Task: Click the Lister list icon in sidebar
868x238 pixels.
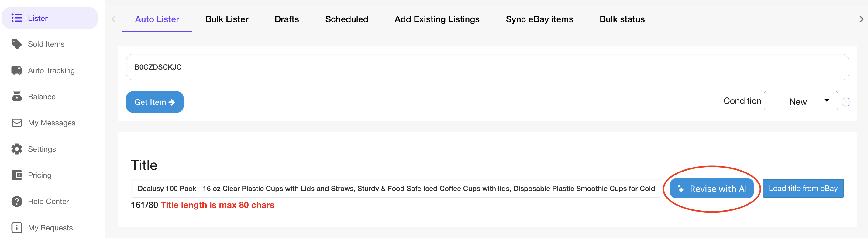Action: [16, 18]
